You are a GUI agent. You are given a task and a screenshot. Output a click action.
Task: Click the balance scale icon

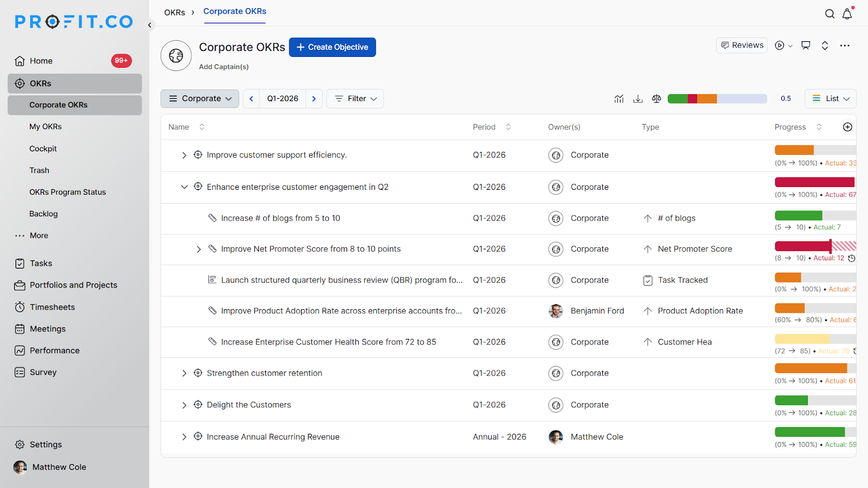(656, 99)
